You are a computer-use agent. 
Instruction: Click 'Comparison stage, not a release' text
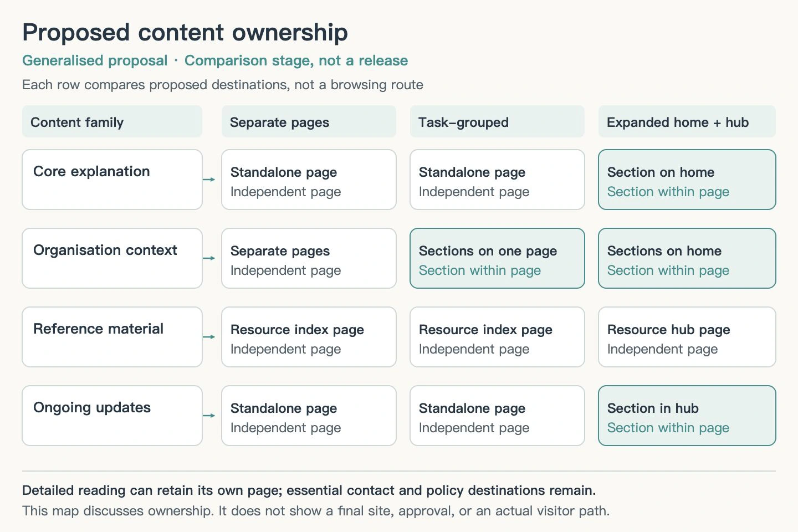point(296,60)
